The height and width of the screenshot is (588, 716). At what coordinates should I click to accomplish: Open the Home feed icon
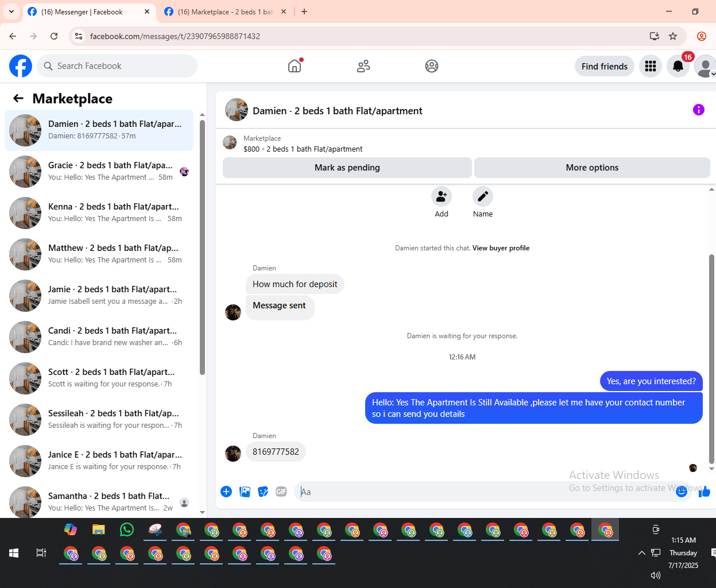[295, 66]
